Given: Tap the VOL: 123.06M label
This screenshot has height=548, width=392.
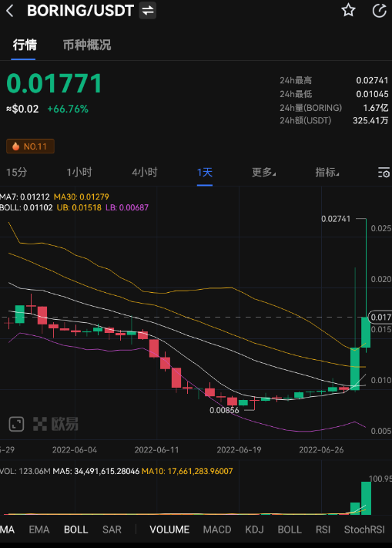Looking at the screenshot, I should pyautogui.click(x=25, y=471).
